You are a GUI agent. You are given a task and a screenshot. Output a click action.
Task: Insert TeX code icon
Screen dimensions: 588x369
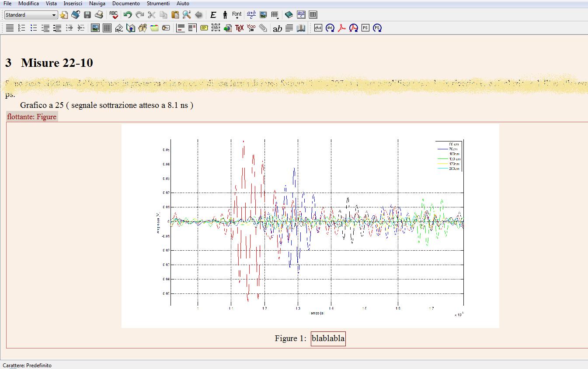click(x=239, y=28)
